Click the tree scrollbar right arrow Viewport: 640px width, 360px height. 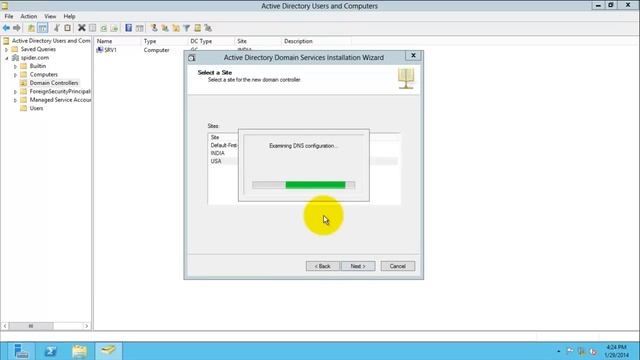87,326
